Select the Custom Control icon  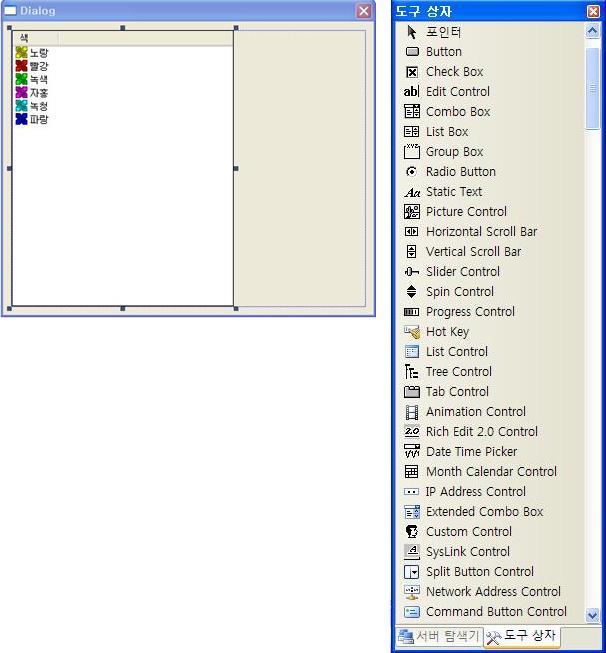(411, 531)
